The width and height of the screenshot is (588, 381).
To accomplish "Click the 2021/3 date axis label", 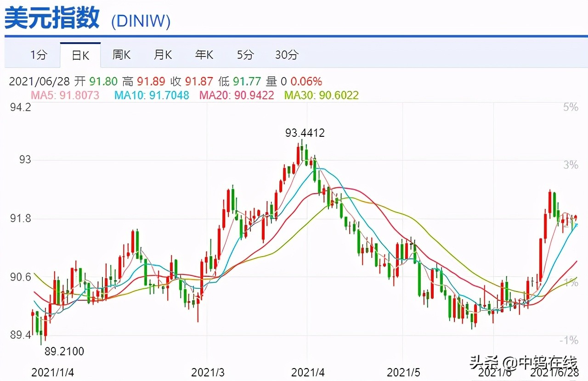I will [x=208, y=372].
